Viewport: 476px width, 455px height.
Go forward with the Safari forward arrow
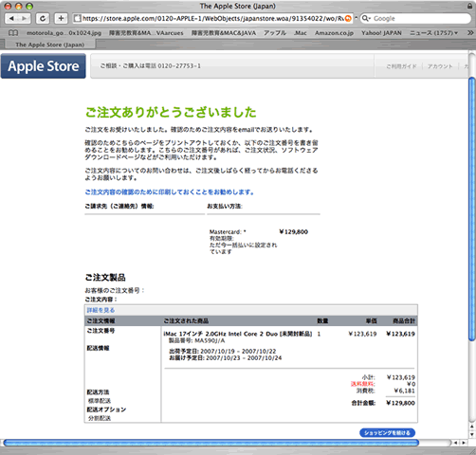tap(24, 18)
